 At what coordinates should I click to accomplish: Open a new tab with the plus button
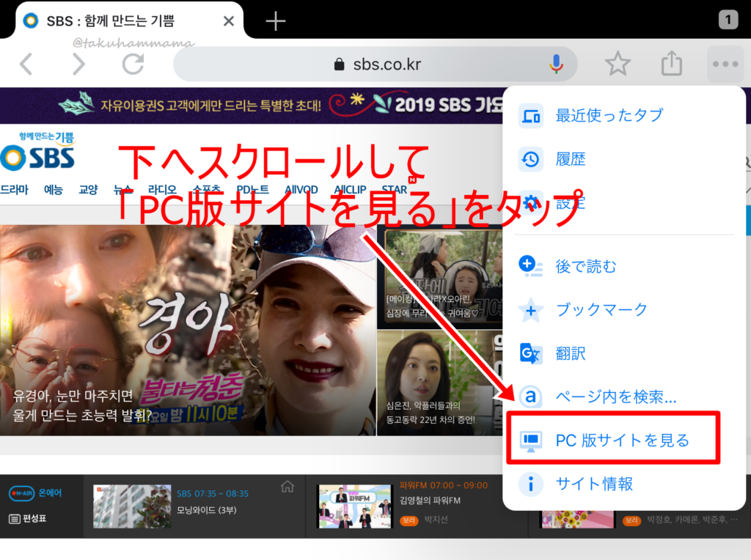(x=276, y=21)
